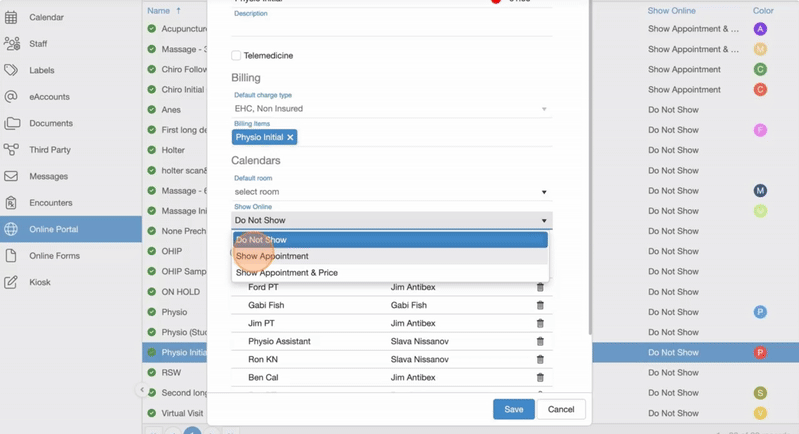Viewport: 799px width, 434px height.
Task: Toggle the Acupuncture row green checkmark
Action: tap(152, 29)
